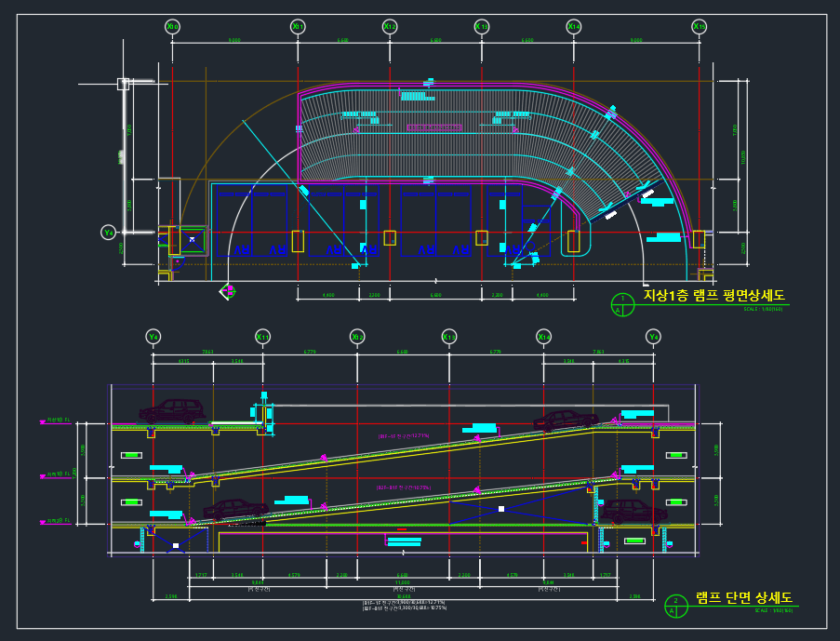Click the 12.71% slope note on the upper ramp
Screen dimensions: 840x641
coord(404,436)
